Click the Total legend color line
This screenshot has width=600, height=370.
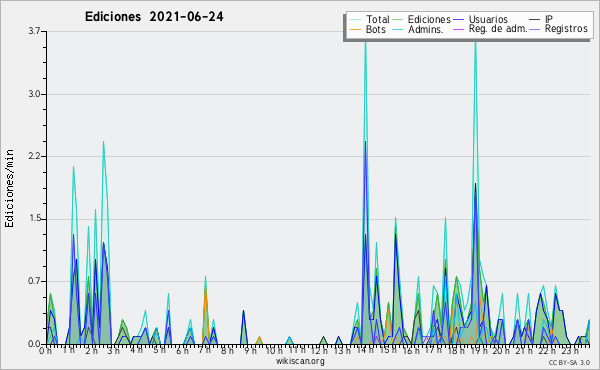click(x=355, y=20)
